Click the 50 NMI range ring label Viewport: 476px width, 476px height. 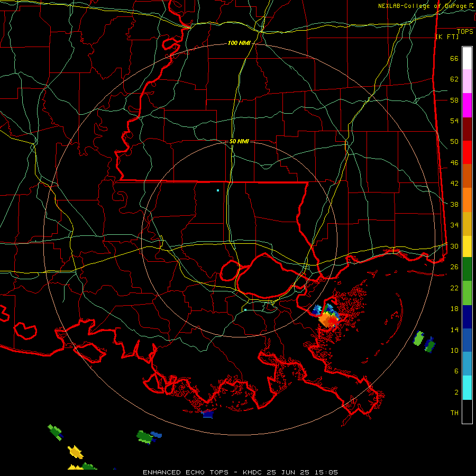point(239,141)
